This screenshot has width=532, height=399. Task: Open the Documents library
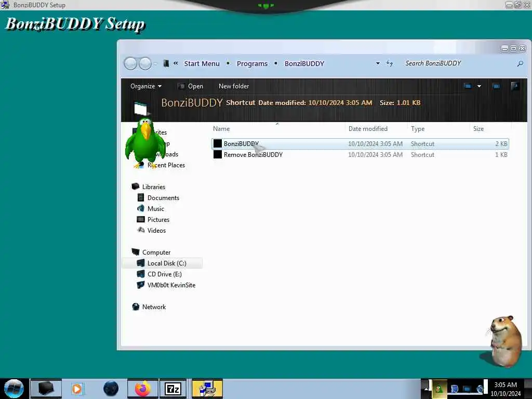coord(163,198)
